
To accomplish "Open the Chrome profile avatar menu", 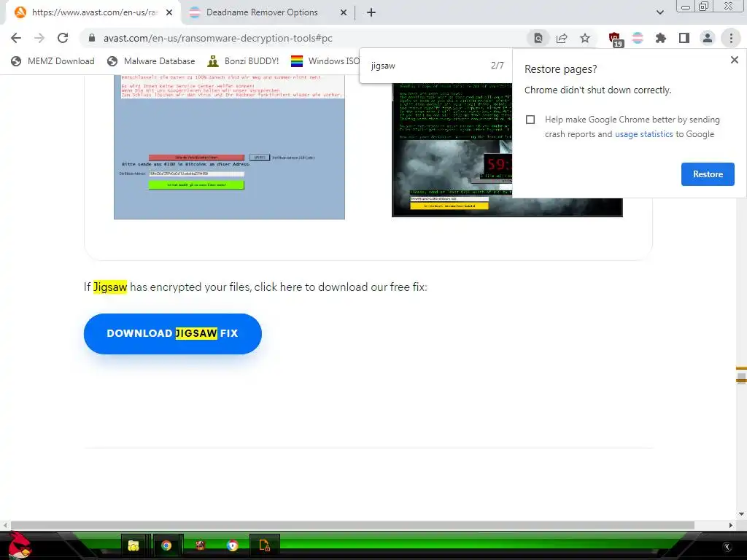I will (708, 38).
